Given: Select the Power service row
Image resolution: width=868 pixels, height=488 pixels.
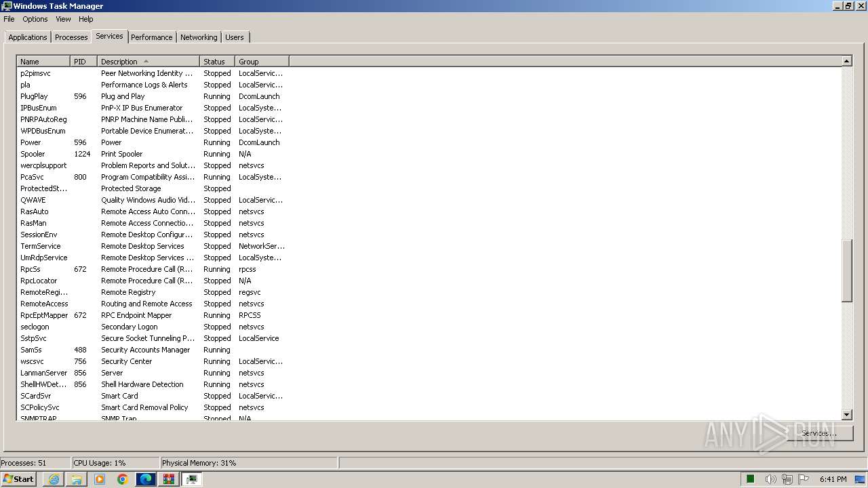Looking at the screenshot, I should pyautogui.click(x=153, y=142).
